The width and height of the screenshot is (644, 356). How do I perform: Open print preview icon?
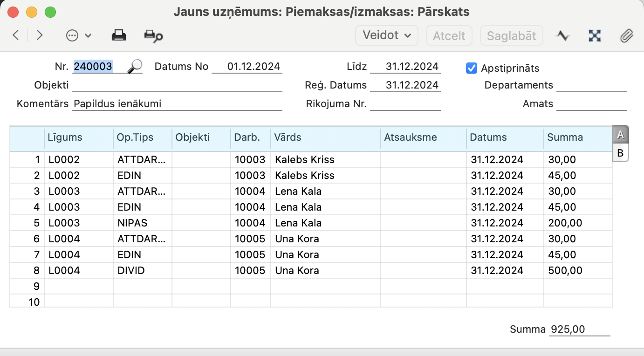[153, 36]
